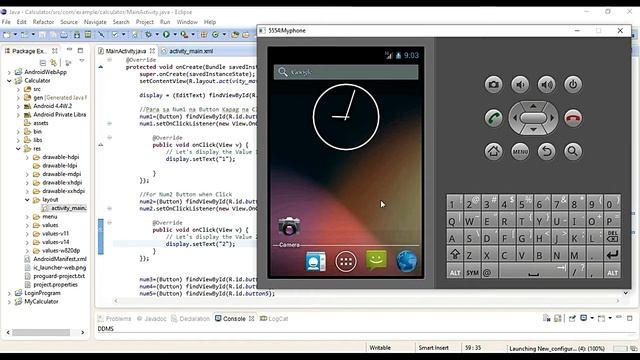The image size is (640, 360).
Task: Collapse the Calculator project
Action: (x=9, y=81)
